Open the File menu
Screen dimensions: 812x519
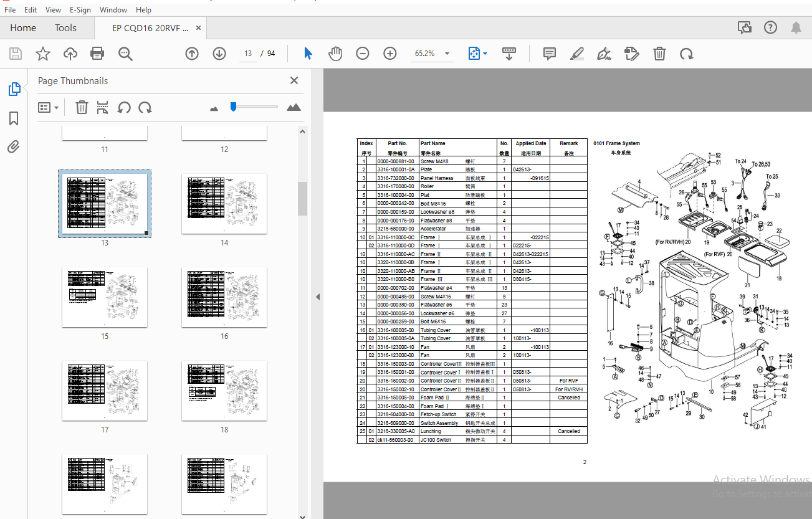click(x=10, y=9)
